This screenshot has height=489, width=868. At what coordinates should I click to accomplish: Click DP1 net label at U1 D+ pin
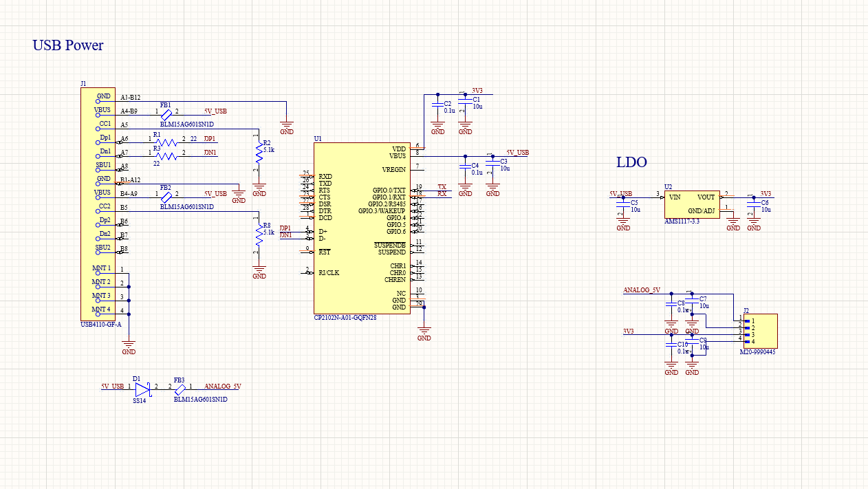[x=285, y=228]
